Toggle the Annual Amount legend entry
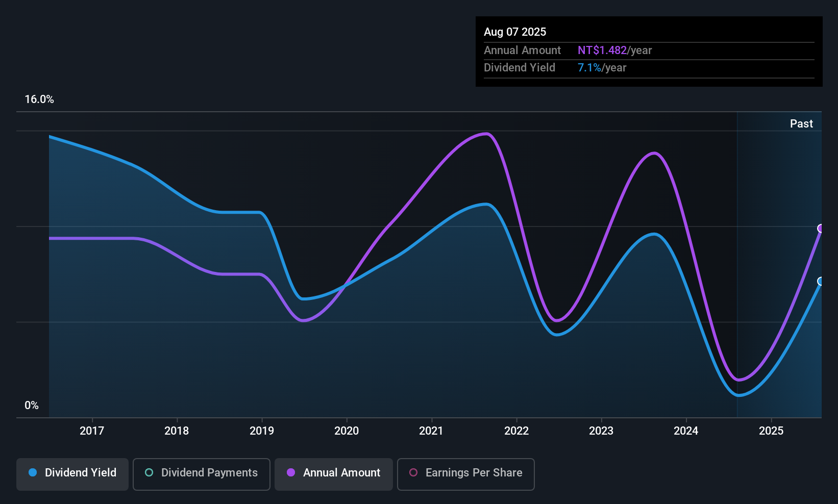 pos(333,474)
